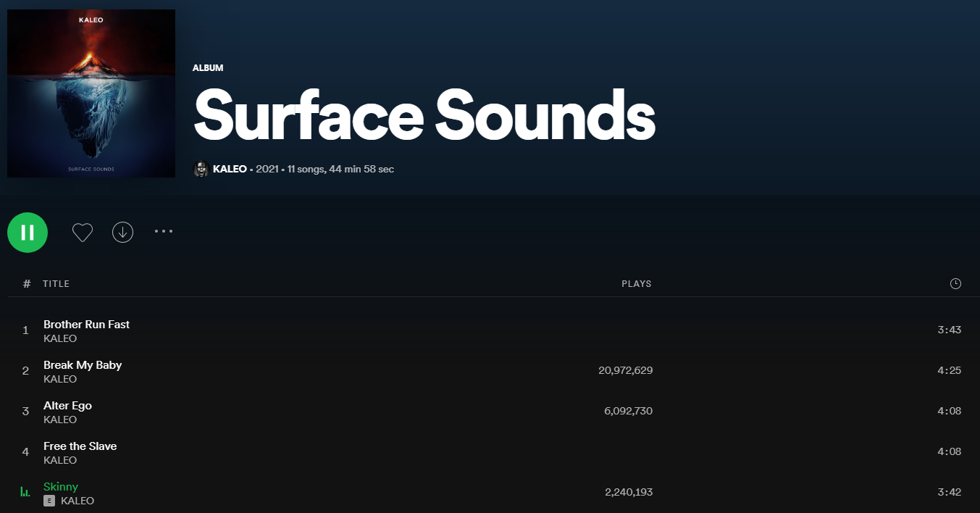
Task: Select the track Break My Baby
Action: (x=83, y=364)
